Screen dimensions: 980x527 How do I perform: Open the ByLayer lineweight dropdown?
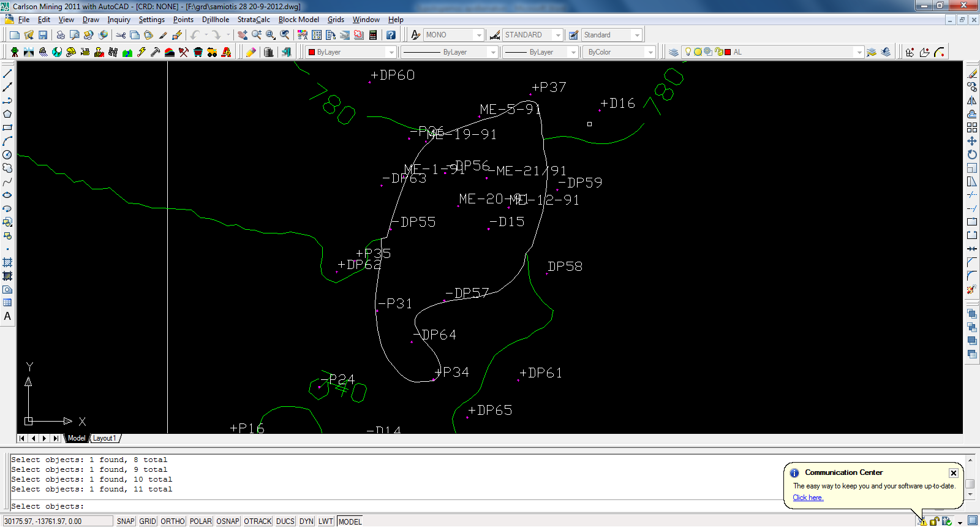(x=573, y=52)
